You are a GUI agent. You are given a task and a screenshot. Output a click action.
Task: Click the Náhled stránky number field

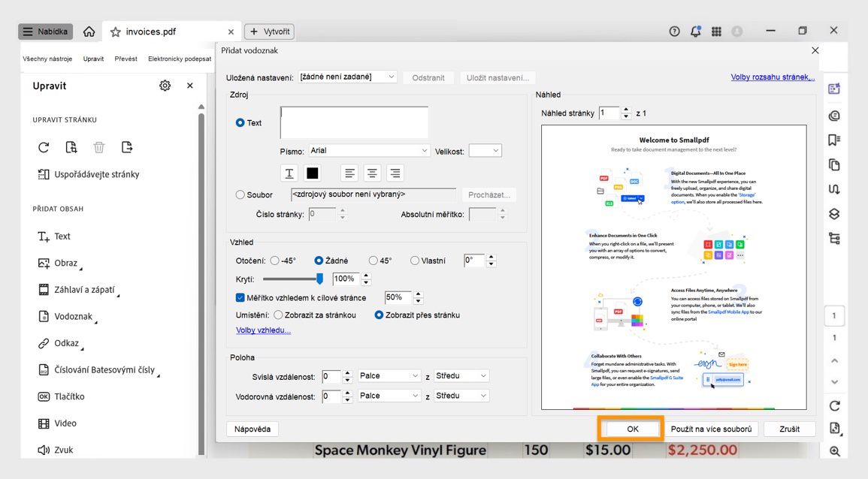pos(609,113)
